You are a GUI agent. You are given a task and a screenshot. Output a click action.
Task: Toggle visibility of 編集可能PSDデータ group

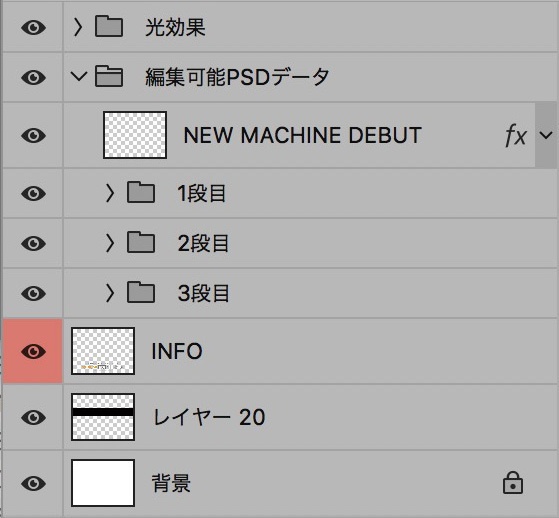pyautogui.click(x=33, y=77)
